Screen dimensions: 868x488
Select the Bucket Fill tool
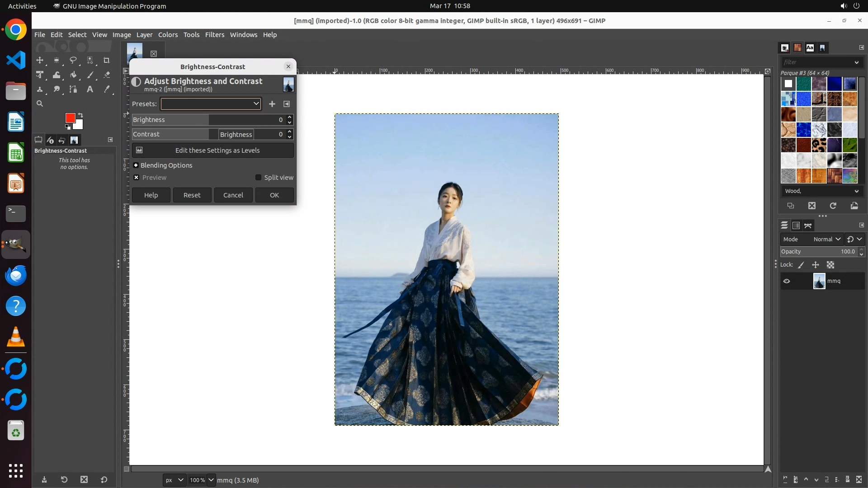pyautogui.click(x=73, y=75)
